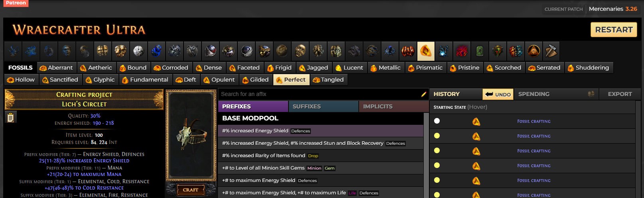
Task: Open the Export tab
Action: point(620,94)
